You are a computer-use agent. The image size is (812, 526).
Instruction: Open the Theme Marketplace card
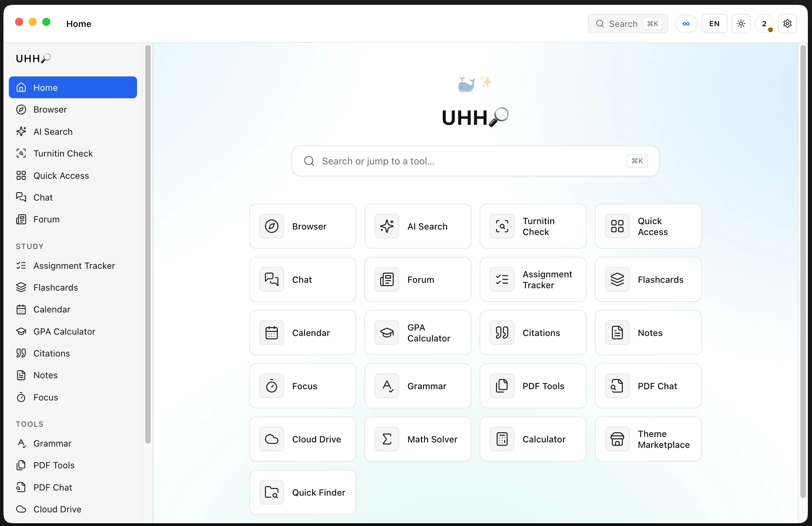pos(648,439)
